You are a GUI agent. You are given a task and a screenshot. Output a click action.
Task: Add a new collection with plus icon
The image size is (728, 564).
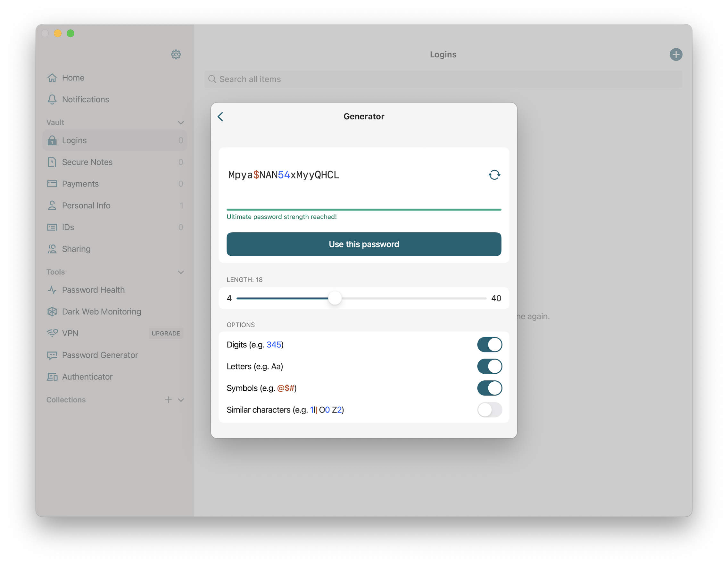click(x=168, y=399)
